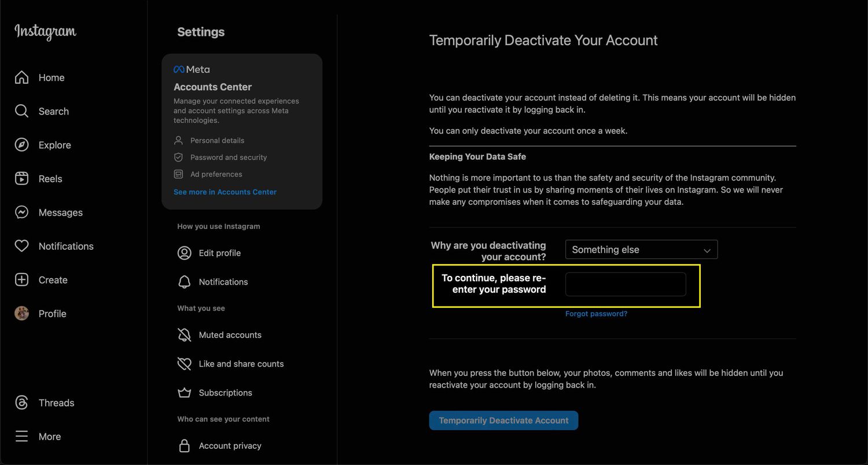Click the Search magnifier icon
Image resolution: width=868 pixels, height=465 pixels.
(21, 111)
